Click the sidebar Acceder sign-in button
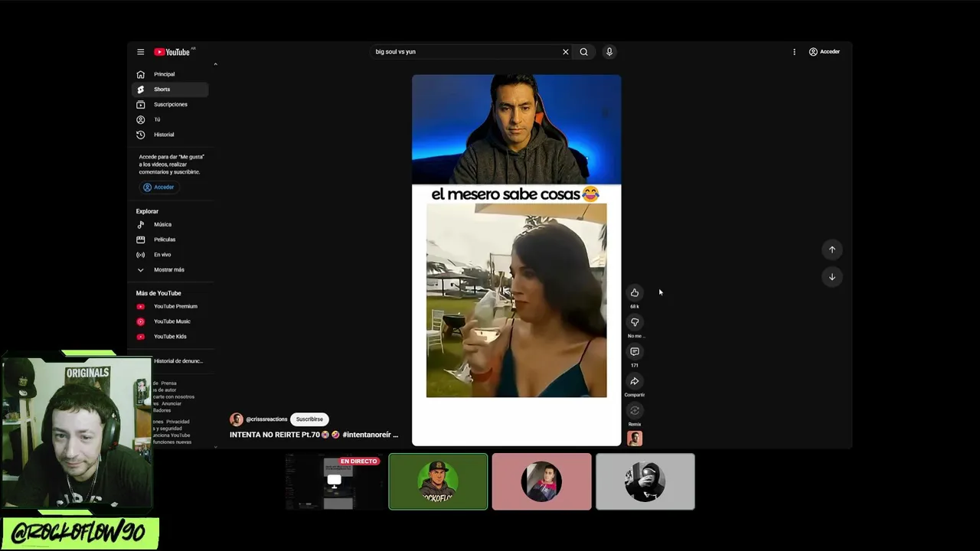The image size is (980, 551). coord(158,187)
